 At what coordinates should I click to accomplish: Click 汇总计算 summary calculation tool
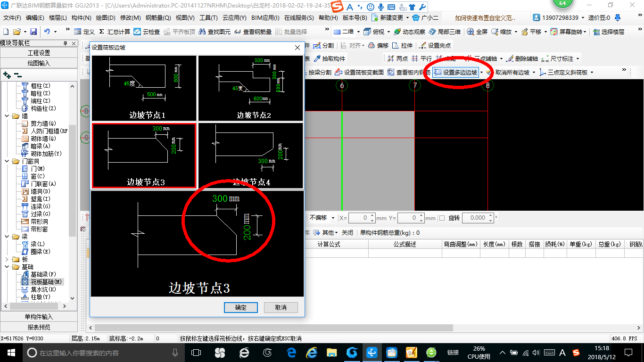[x=114, y=32]
